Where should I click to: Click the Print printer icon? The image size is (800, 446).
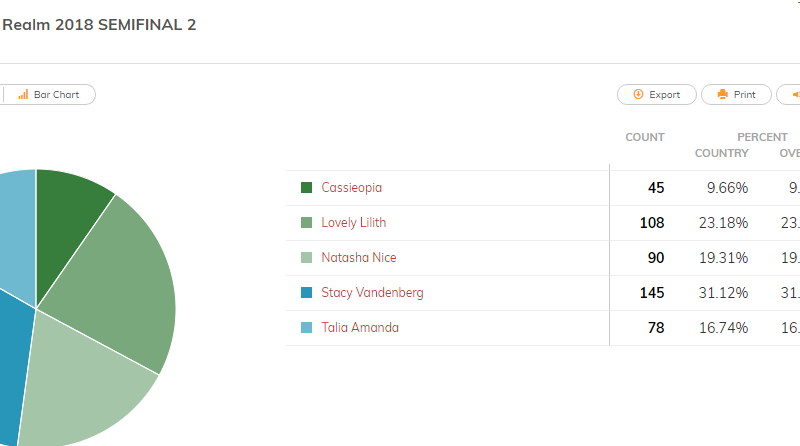[x=722, y=94]
